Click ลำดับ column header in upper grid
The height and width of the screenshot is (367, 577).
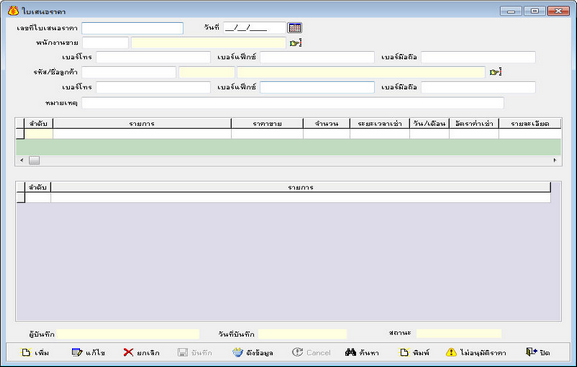click(39, 123)
